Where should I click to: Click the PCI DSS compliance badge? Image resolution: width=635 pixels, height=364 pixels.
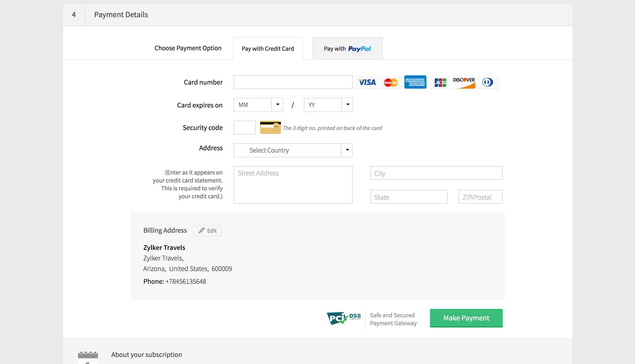tap(344, 318)
